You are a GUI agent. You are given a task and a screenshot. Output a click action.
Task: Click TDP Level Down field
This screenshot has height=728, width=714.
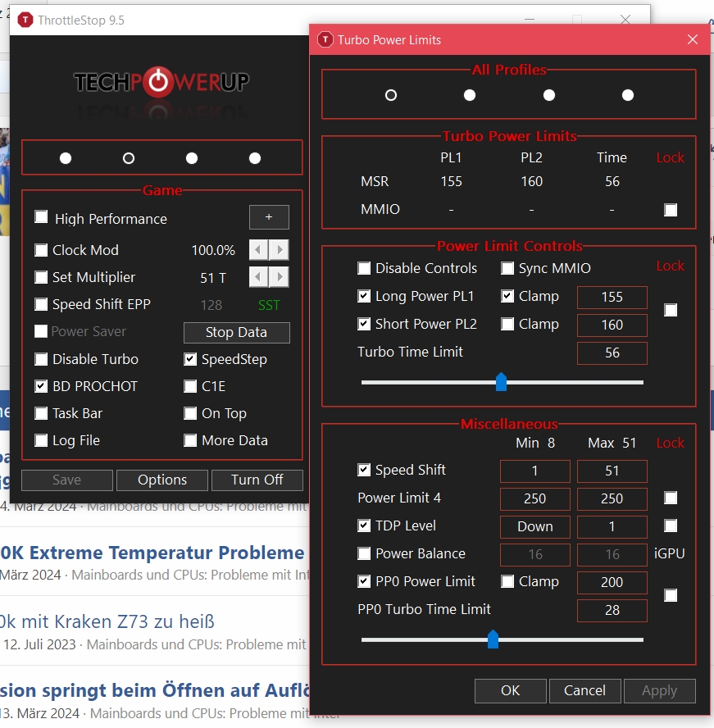pyautogui.click(x=534, y=526)
